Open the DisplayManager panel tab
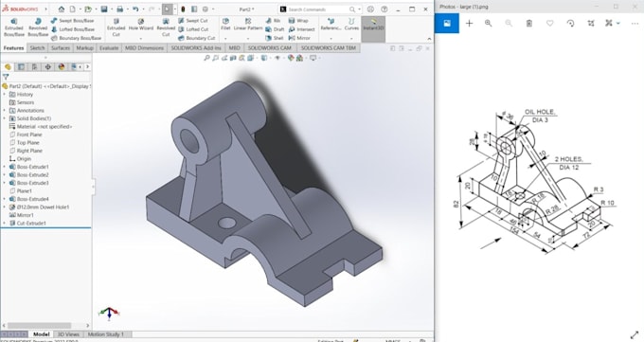The image size is (644, 342). (62, 66)
